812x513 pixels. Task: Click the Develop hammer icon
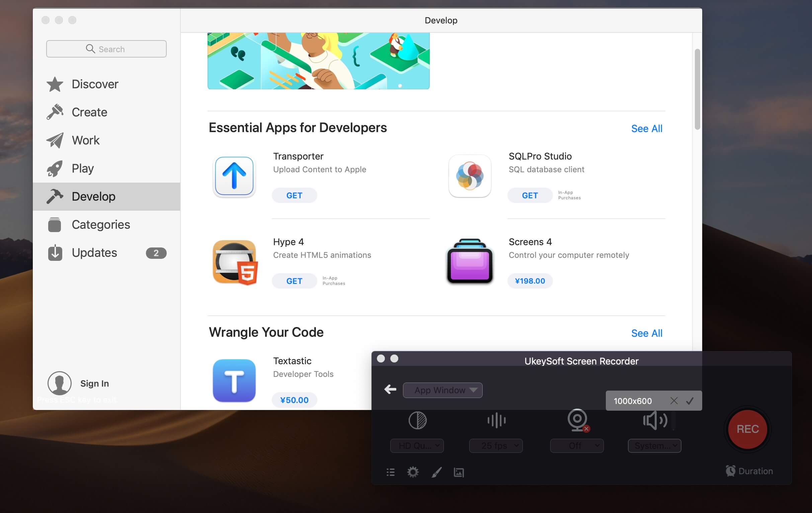click(55, 196)
